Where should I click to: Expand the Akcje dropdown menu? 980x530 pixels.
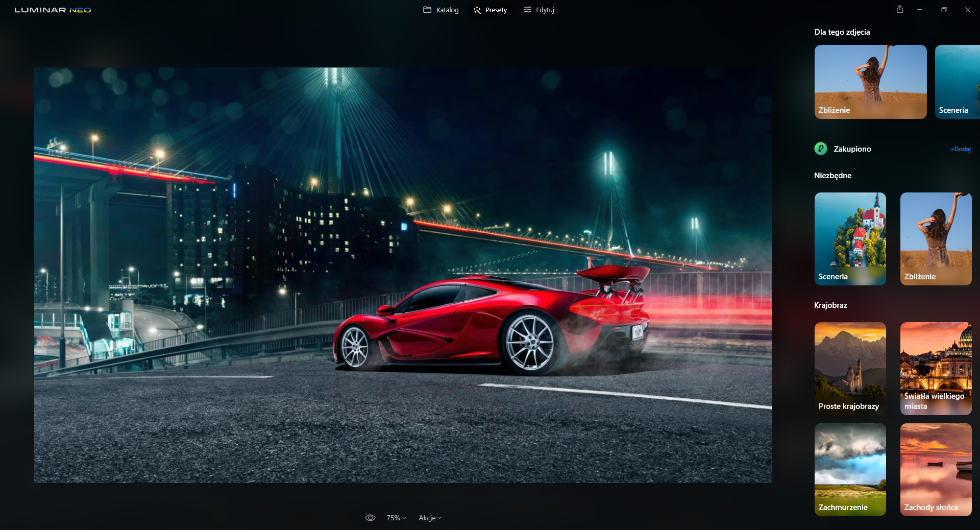[430, 518]
